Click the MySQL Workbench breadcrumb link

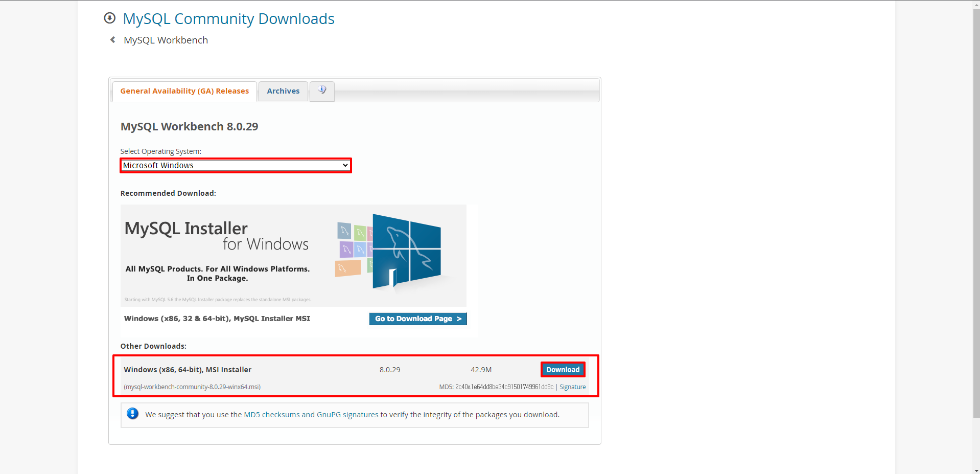point(166,40)
